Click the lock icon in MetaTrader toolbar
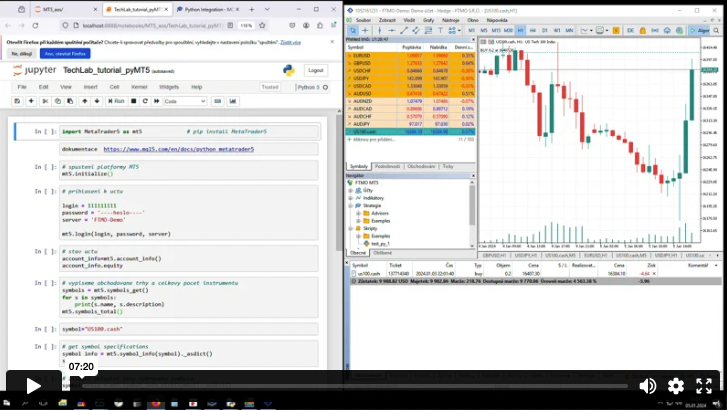Image resolution: width=727 pixels, height=411 pixels. (643, 30)
